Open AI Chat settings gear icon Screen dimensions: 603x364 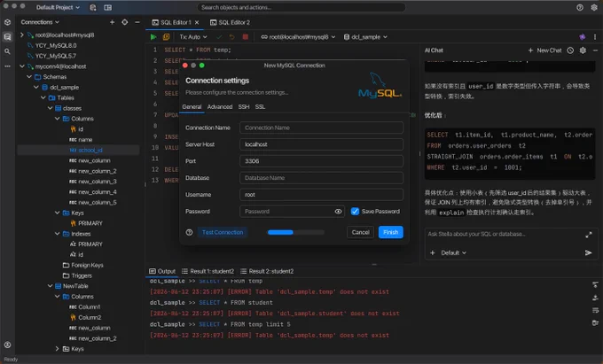(583, 50)
